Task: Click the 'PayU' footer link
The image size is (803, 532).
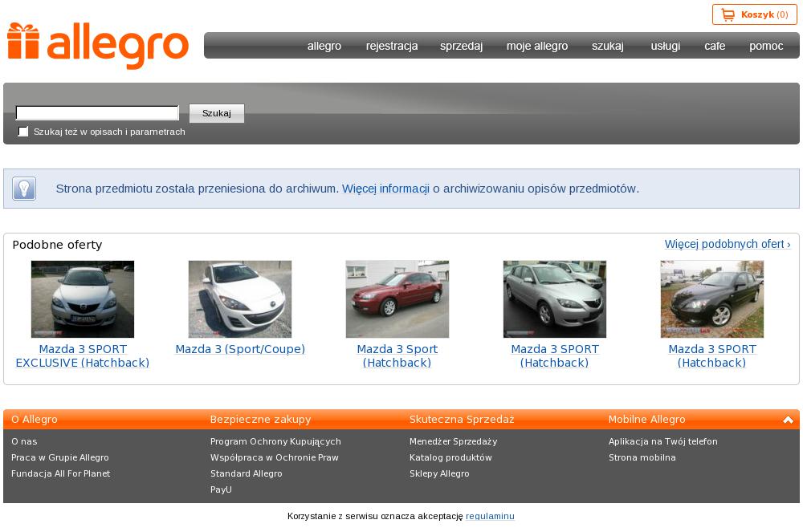Action: click(x=222, y=489)
